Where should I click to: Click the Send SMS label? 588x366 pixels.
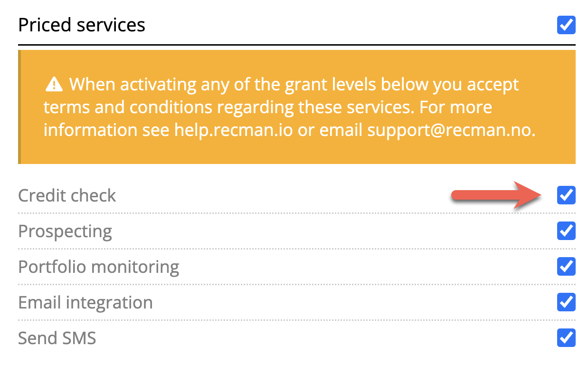coord(57,338)
